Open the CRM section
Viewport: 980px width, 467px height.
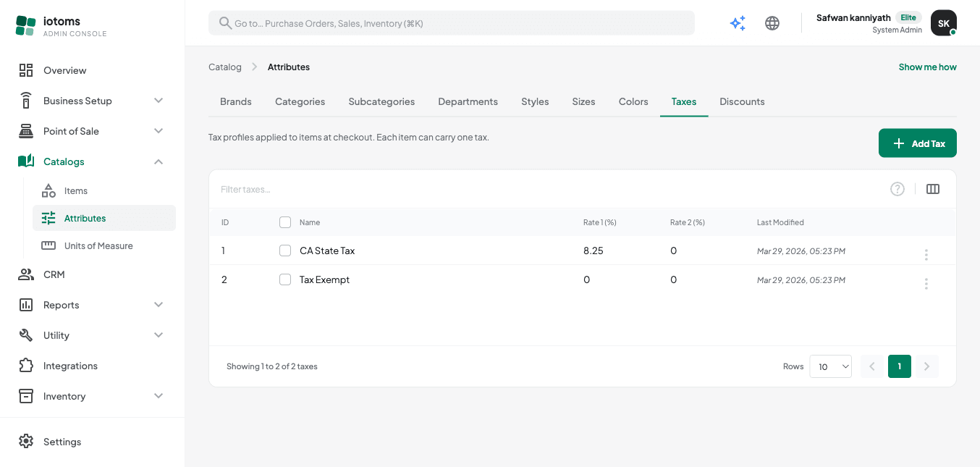coord(54,274)
